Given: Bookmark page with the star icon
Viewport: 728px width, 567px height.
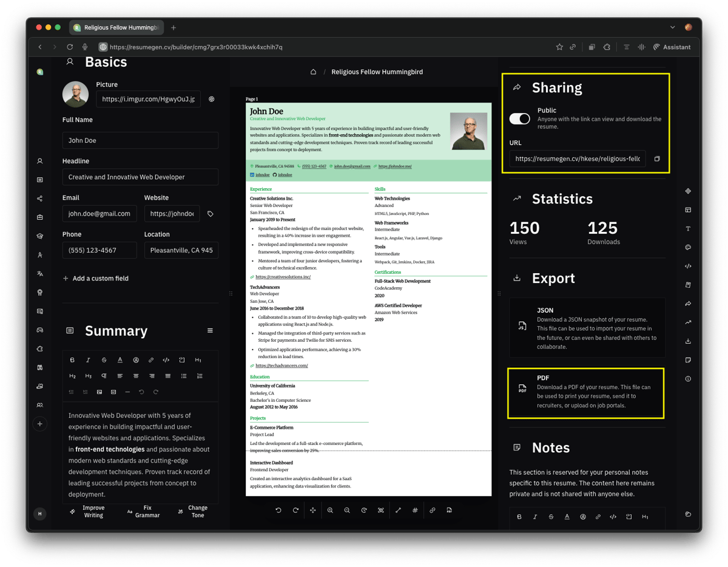Looking at the screenshot, I should click(x=559, y=47).
